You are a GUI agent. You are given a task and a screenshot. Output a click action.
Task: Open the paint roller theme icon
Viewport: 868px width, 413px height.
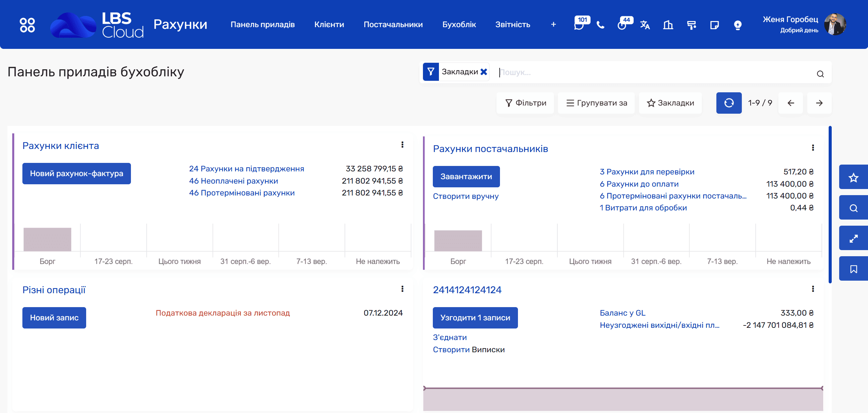pyautogui.click(x=691, y=25)
